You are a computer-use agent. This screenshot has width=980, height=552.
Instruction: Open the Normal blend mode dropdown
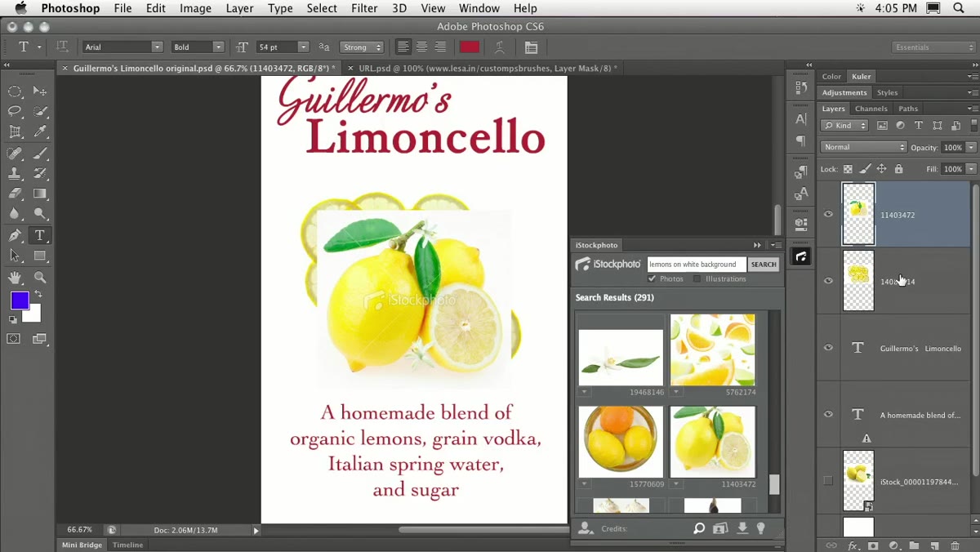(x=863, y=147)
